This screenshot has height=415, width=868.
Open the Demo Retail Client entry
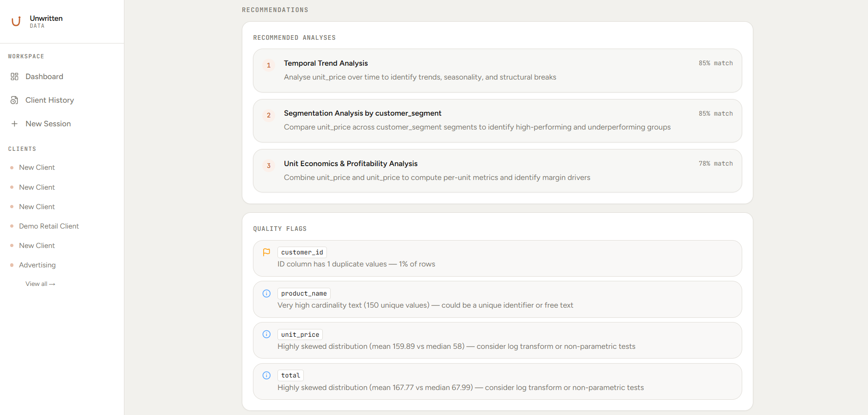49,226
